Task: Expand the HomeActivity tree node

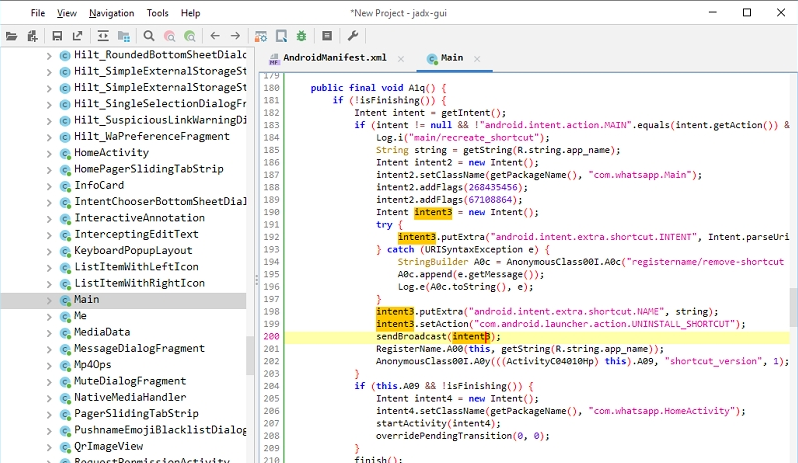Action: pyautogui.click(x=49, y=153)
